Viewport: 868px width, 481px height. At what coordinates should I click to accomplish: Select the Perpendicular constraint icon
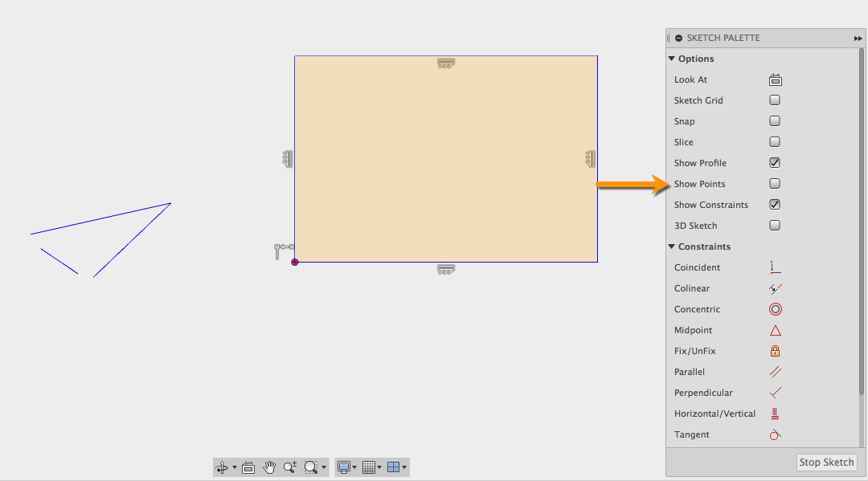tap(775, 393)
